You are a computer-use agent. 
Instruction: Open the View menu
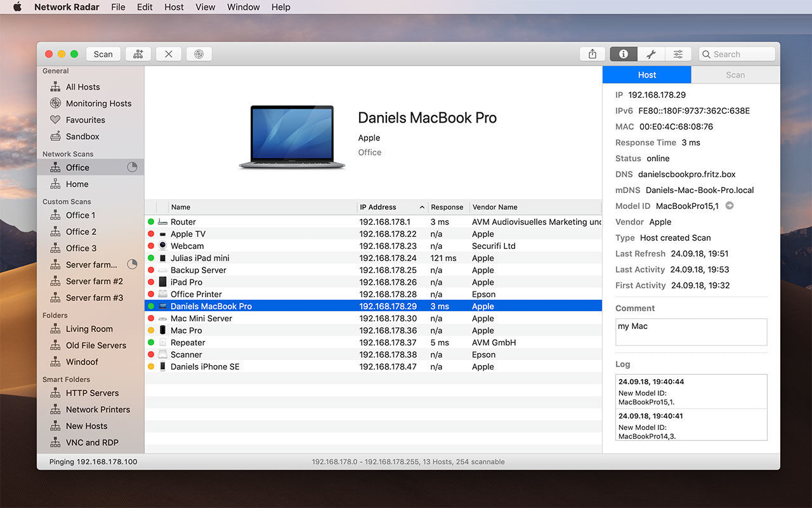206,7
